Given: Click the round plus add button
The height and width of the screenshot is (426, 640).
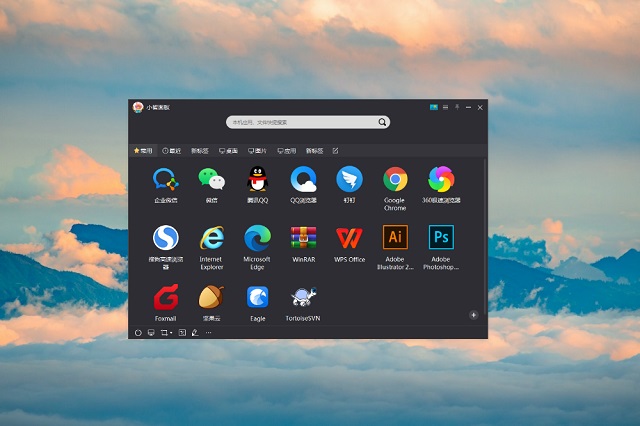Looking at the screenshot, I should coord(473,314).
